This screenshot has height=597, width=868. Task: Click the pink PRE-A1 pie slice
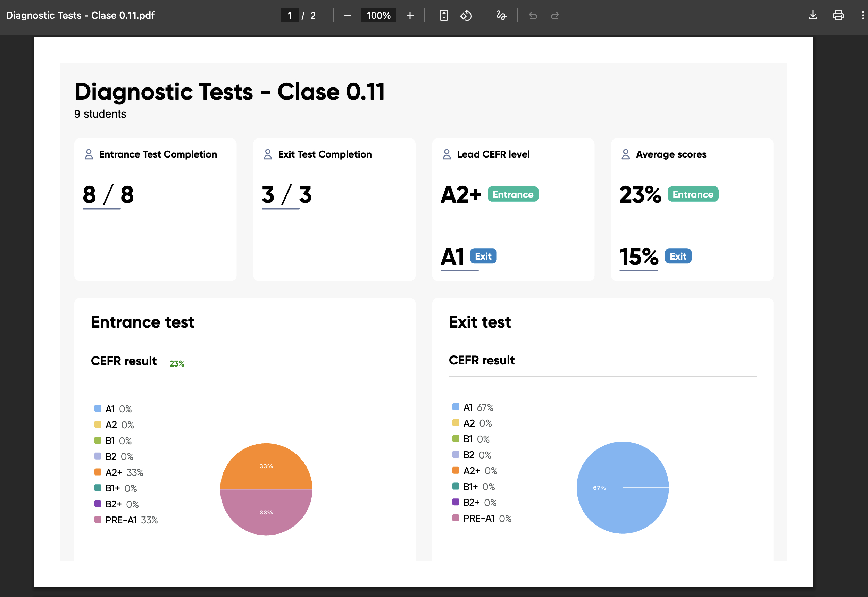point(266,512)
